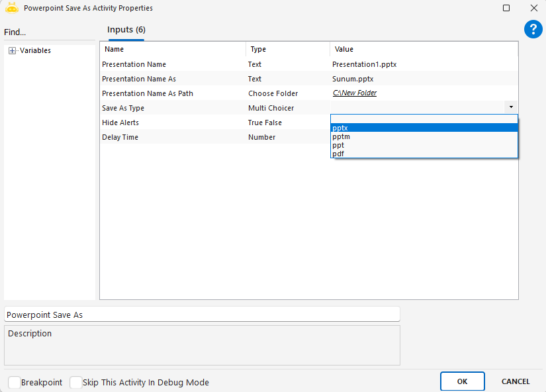
Task: Toggle Skip This Activity In Debug Mode
Action: coord(76,382)
